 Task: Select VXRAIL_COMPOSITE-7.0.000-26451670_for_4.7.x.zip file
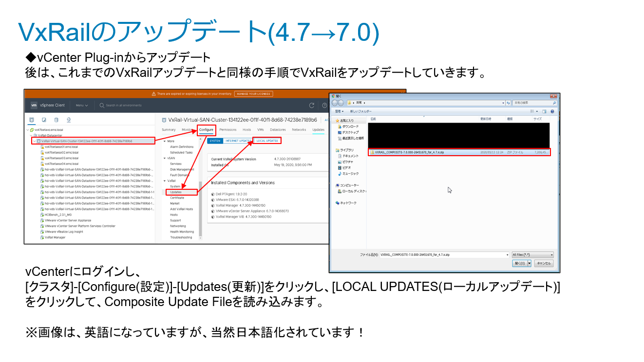[459, 152]
